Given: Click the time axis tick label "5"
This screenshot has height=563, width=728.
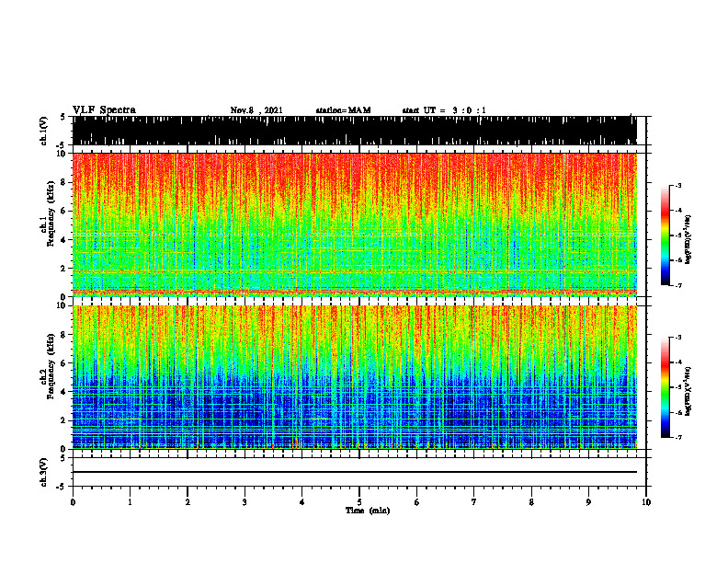Looking at the screenshot, I should [359, 502].
